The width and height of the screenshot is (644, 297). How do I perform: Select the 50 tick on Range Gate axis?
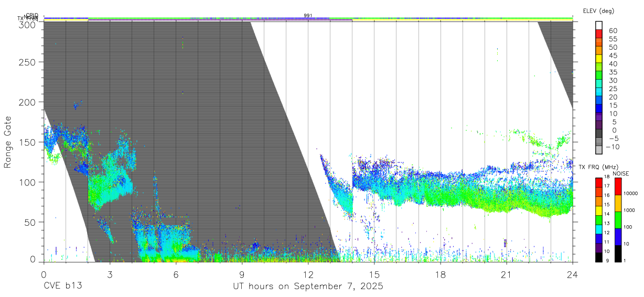[x=30, y=222]
